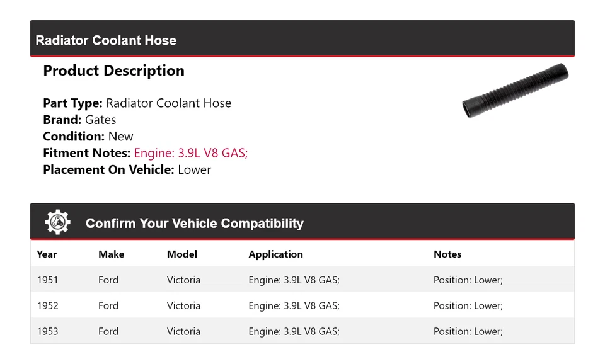Screen dimensions: 605x364
Task: Select the 1952 year cell
Action: tap(47, 305)
